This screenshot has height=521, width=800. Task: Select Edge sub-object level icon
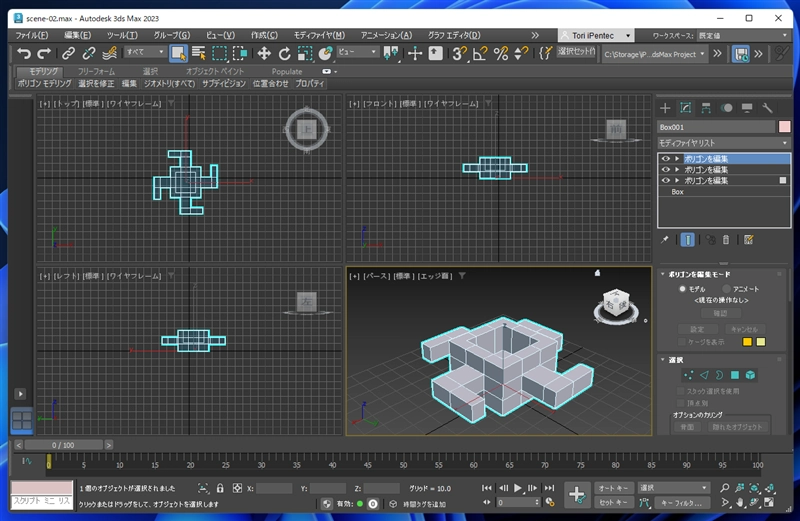click(x=704, y=375)
